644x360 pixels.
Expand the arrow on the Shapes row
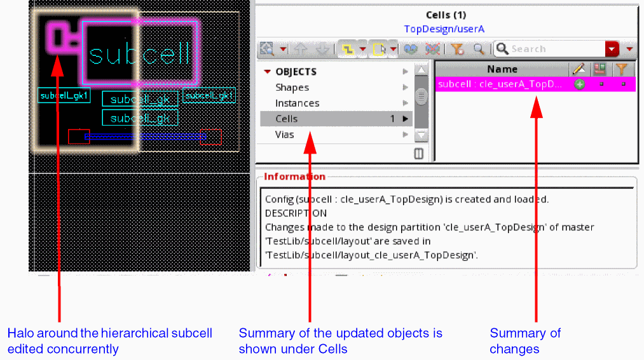coord(406,88)
